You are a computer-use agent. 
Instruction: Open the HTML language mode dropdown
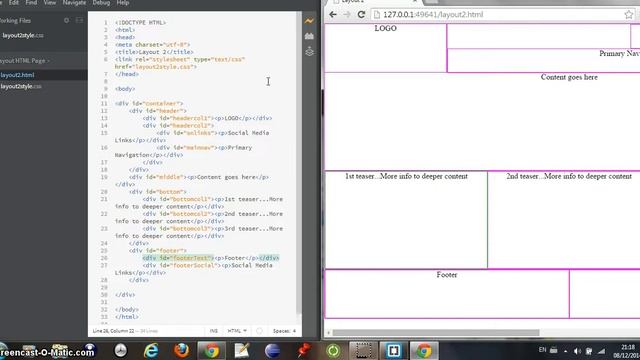237,331
